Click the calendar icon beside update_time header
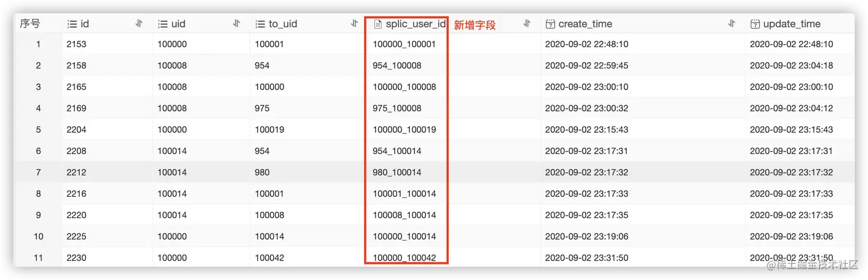 [x=755, y=24]
